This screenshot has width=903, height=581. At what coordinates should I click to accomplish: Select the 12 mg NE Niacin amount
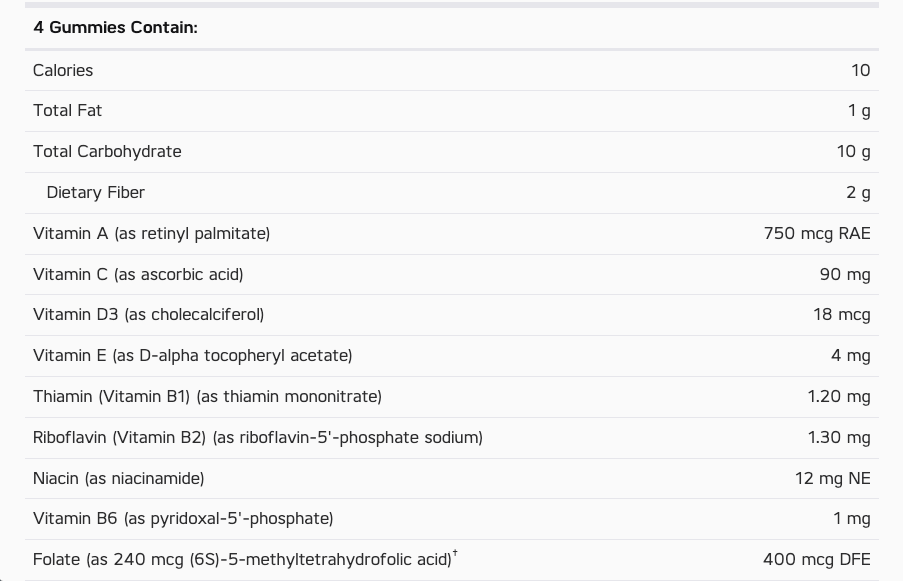pyautogui.click(x=833, y=478)
